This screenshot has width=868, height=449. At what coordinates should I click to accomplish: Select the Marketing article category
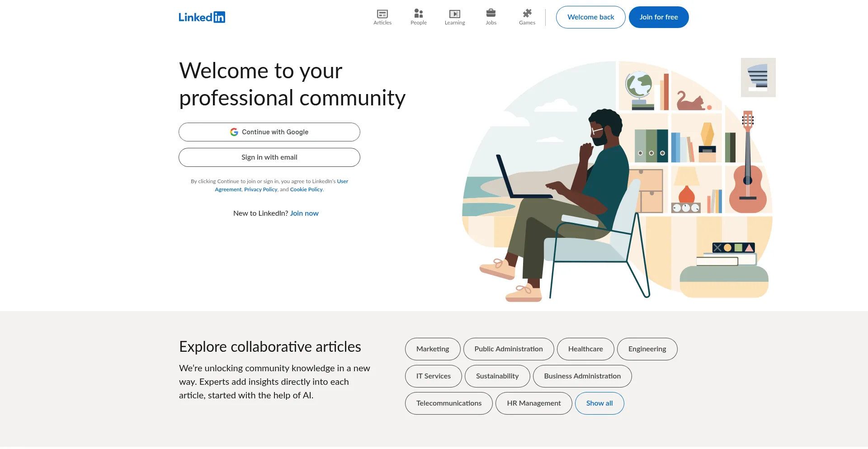click(x=432, y=349)
